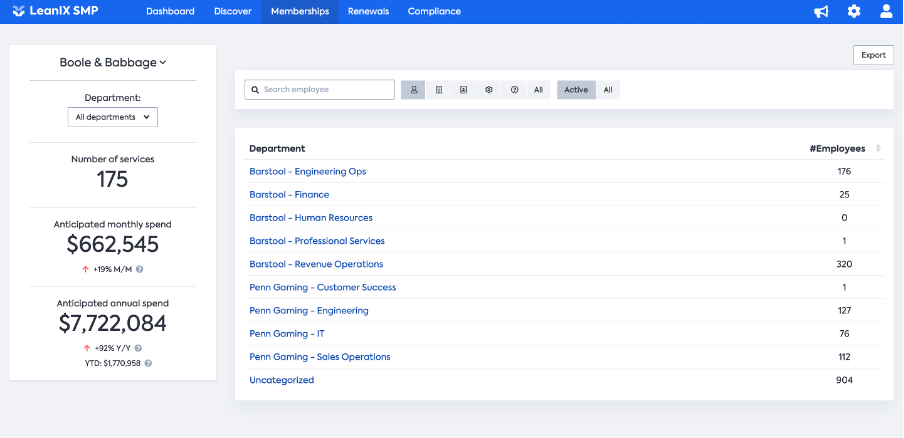This screenshot has width=904, height=438.
Task: Go to the Dashboard tab
Action: click(x=170, y=12)
